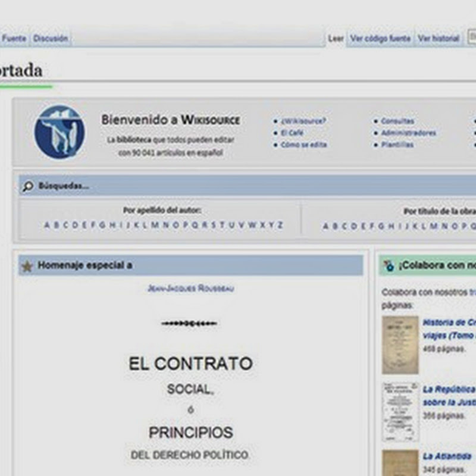The image size is (476, 476).
Task: Click the La República book thumbnail
Action: point(400,412)
